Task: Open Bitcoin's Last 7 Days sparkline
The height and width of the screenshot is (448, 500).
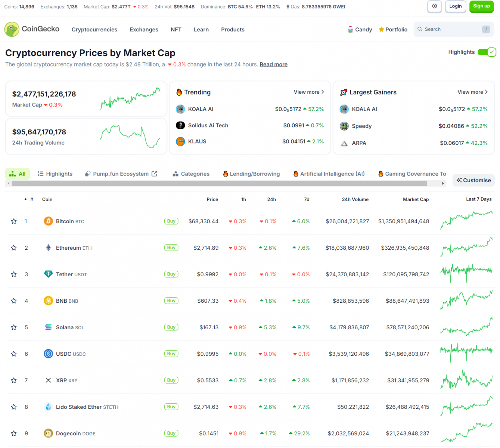Action: pyautogui.click(x=466, y=220)
